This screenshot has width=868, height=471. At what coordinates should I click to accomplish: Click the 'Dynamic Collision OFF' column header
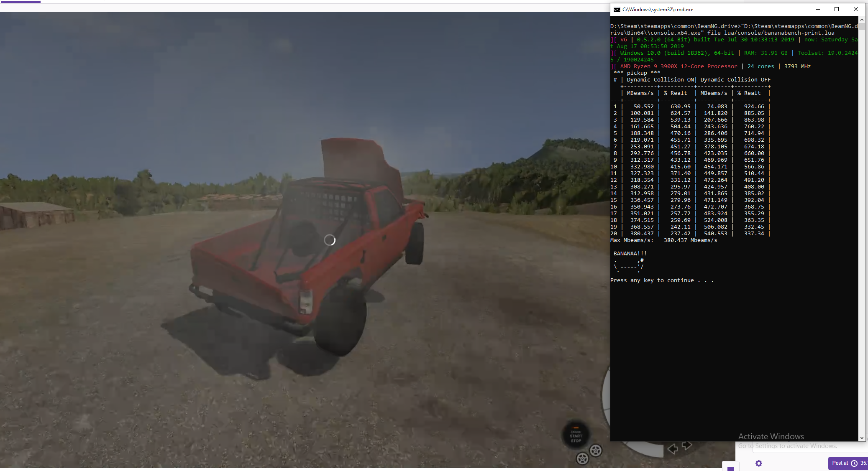click(x=735, y=80)
